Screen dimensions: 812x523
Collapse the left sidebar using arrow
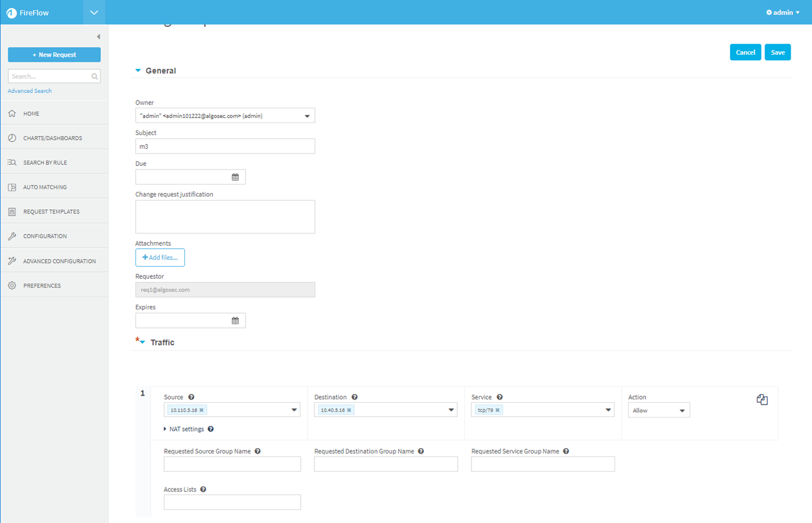pos(98,37)
